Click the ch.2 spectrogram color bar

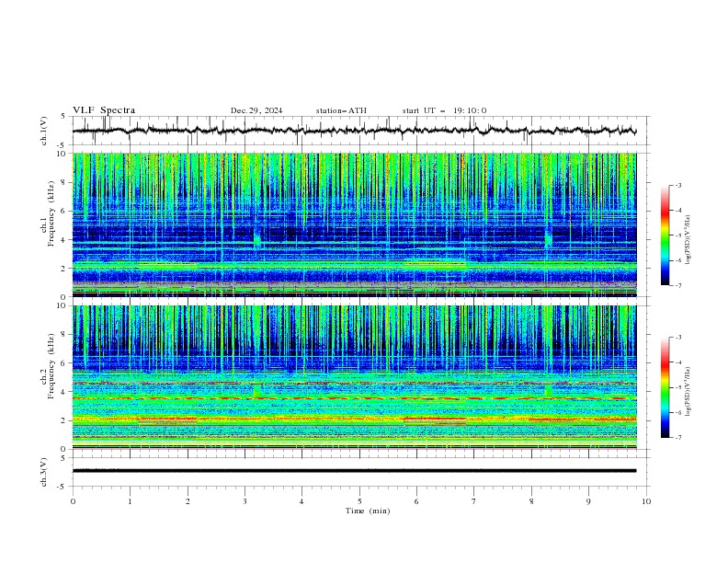(x=665, y=387)
